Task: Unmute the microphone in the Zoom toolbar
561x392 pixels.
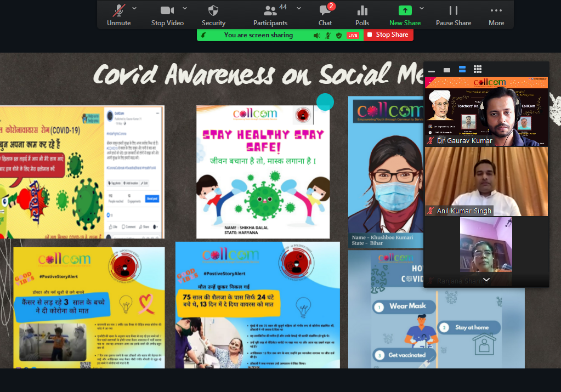Action: click(x=119, y=15)
